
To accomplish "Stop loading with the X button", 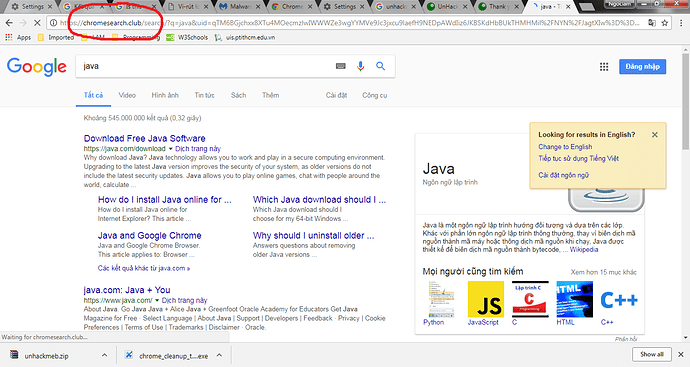I will 37,22.
